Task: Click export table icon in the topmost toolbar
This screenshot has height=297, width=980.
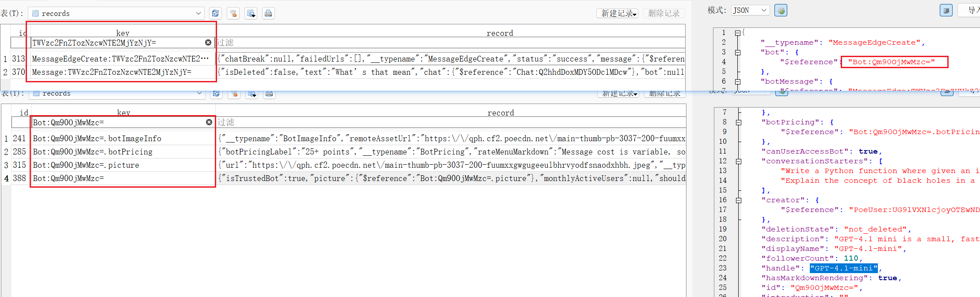Action: pyautogui.click(x=251, y=13)
